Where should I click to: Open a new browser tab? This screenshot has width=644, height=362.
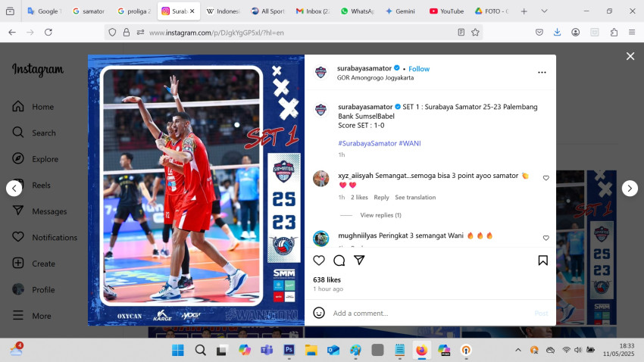pyautogui.click(x=524, y=11)
